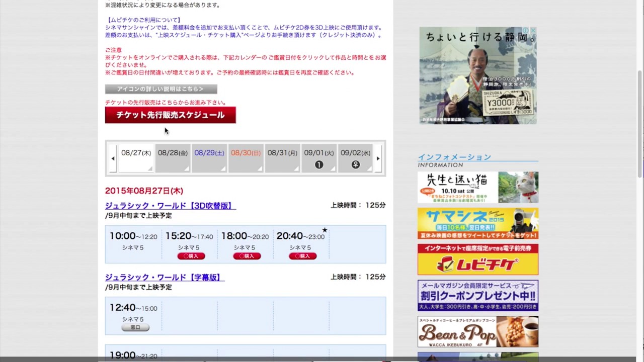Switch to 08/30 (日) date tab
Screen dimensions: 644x362
[246, 158]
